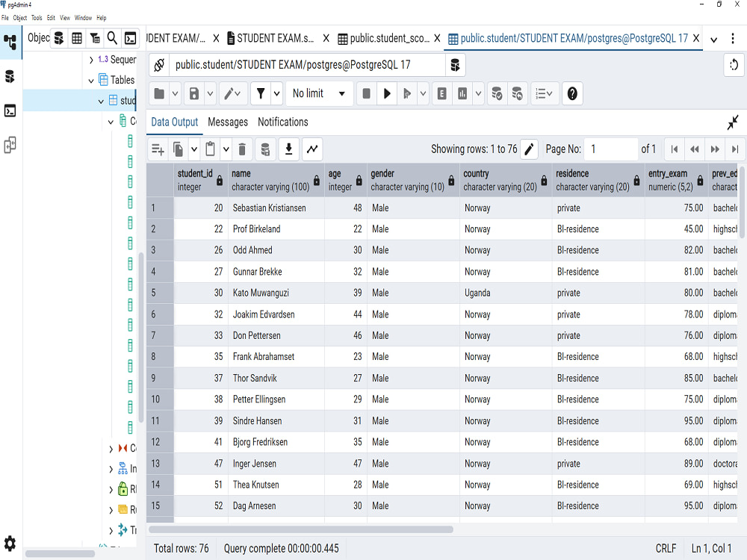Viewport: 747px width, 560px height.
Task: Click Commit transaction icon
Action: click(497, 94)
